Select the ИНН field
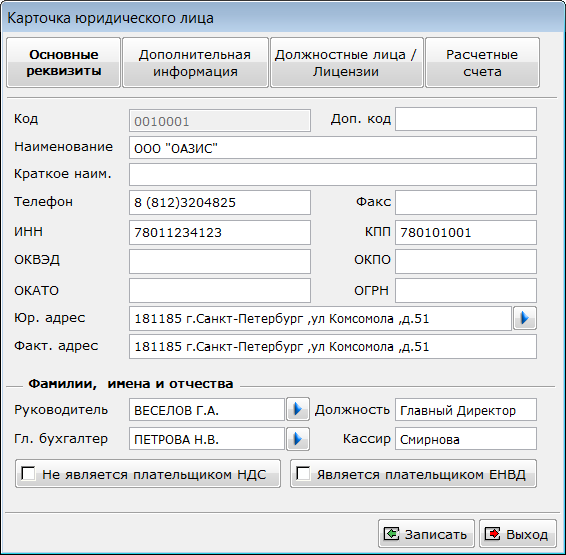The image size is (566, 555). pos(220,232)
